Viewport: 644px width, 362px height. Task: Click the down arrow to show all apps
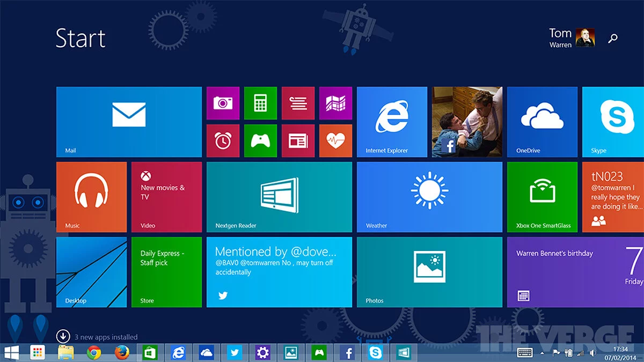pyautogui.click(x=63, y=336)
